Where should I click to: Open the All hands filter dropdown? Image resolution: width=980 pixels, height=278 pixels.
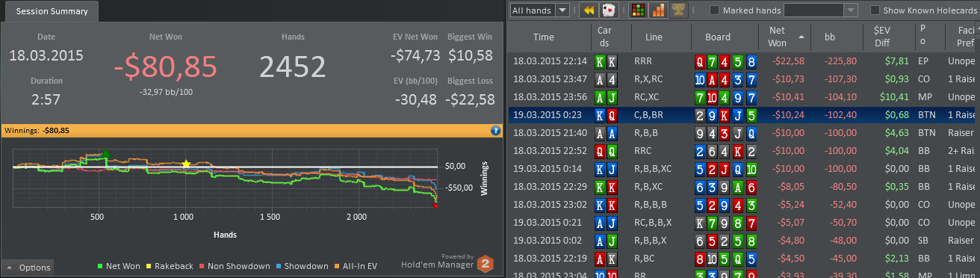coord(540,10)
